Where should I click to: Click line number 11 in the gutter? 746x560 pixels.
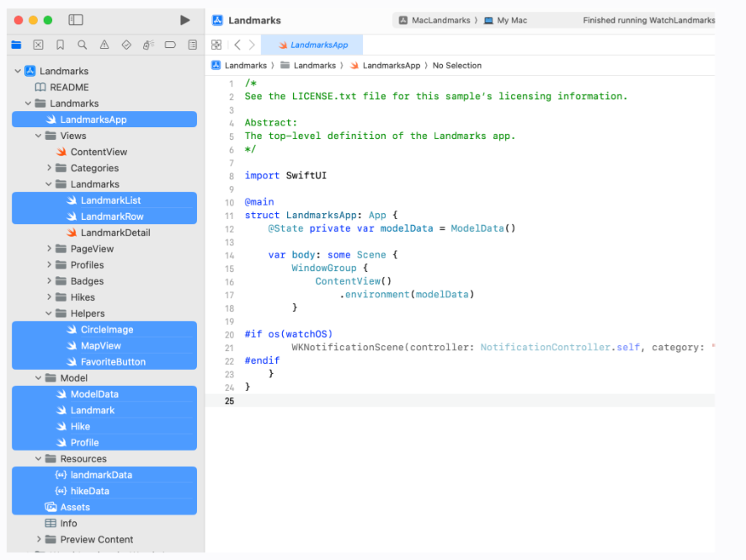(229, 216)
